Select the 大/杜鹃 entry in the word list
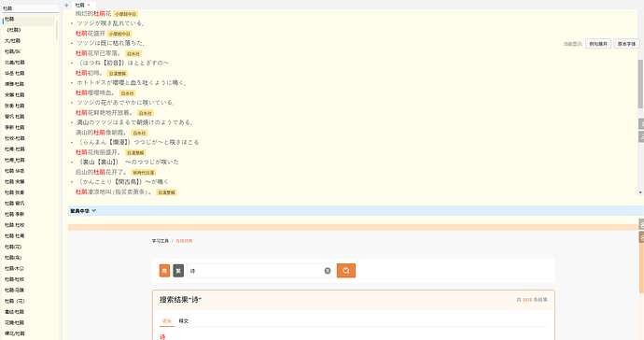 pyautogui.click(x=12, y=41)
